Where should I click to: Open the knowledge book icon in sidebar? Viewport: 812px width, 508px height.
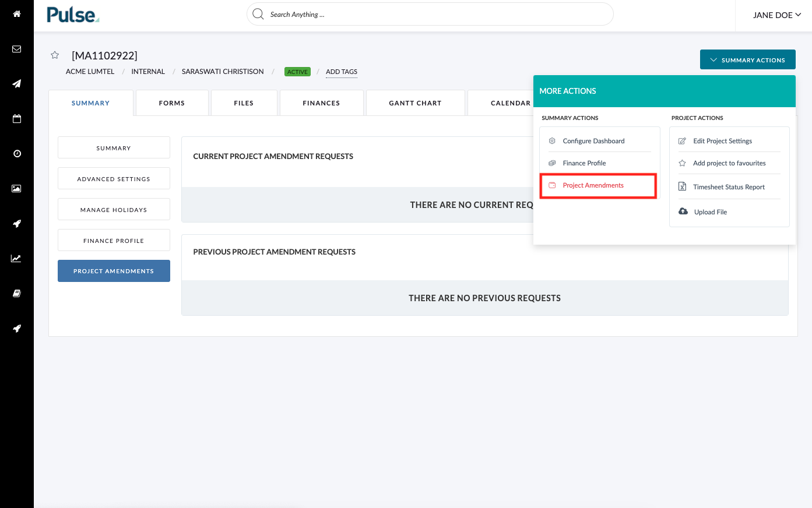click(17, 293)
